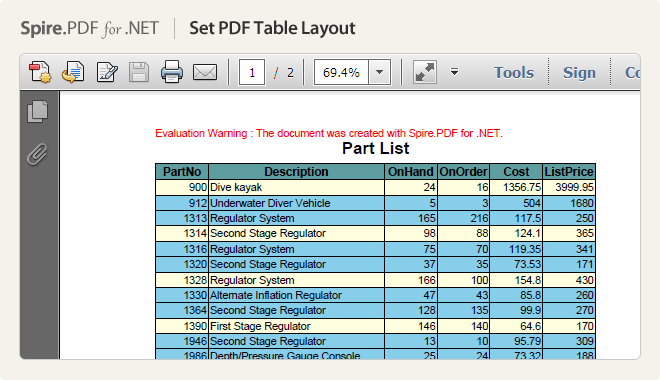
Task: Click the OnHand column header
Action: pyautogui.click(x=411, y=172)
